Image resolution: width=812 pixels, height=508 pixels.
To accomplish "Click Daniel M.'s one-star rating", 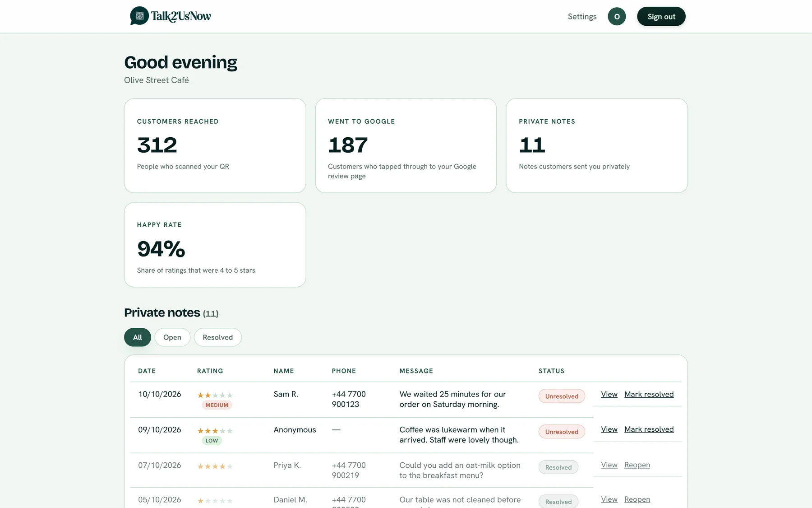I will [x=215, y=501].
